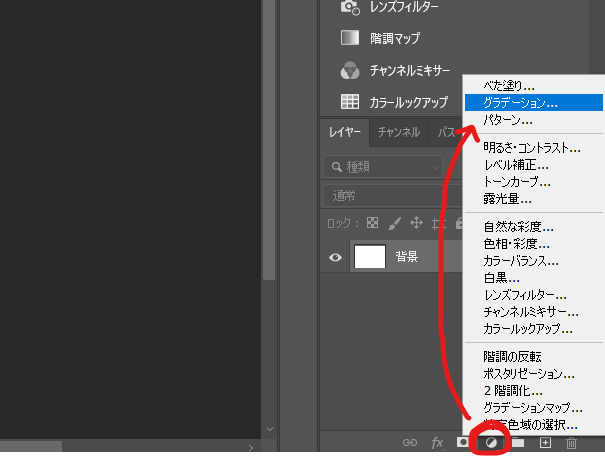Viewport: 605px width, 457px height.
Task: Click the horizontal scrollbar thumb
Action: (31, 447)
